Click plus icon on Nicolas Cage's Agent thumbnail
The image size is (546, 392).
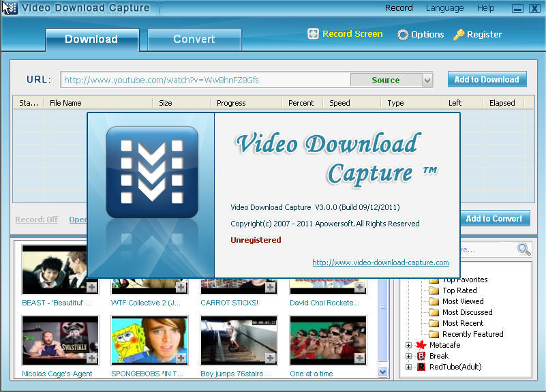(92, 358)
